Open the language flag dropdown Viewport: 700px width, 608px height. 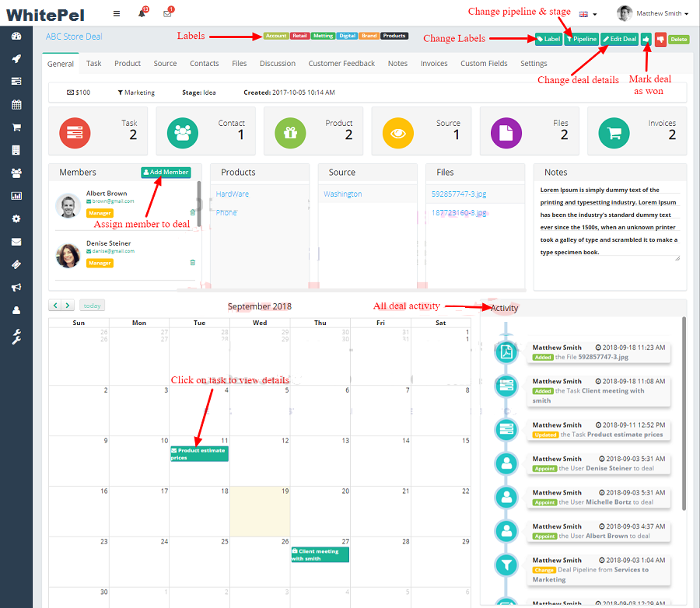[x=589, y=14]
